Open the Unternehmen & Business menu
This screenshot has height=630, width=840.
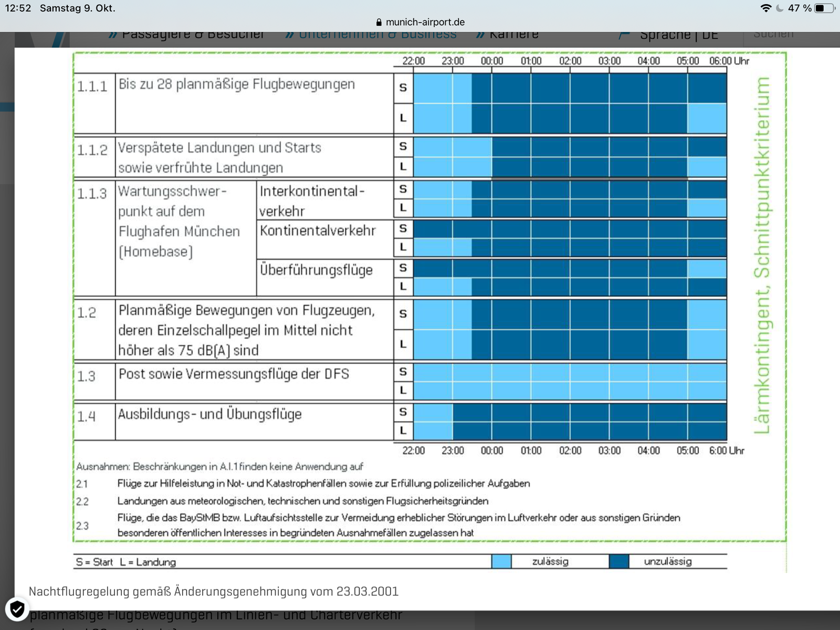(377, 35)
